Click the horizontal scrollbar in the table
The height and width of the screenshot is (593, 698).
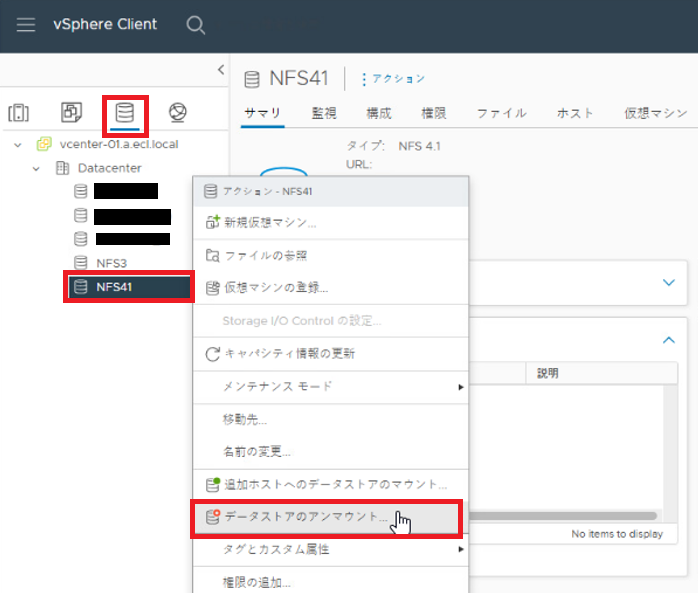tap(562, 516)
